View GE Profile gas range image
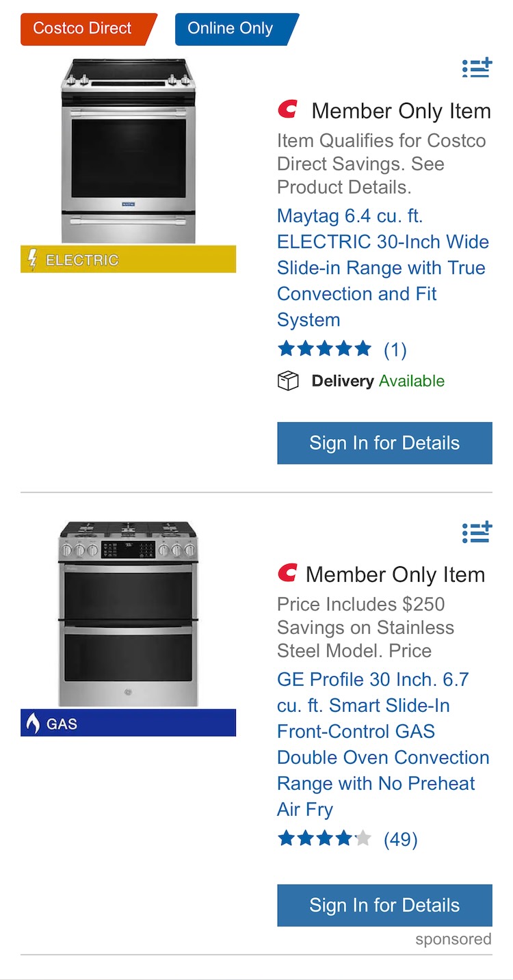Screen dimensions: 513x980 tap(129, 613)
